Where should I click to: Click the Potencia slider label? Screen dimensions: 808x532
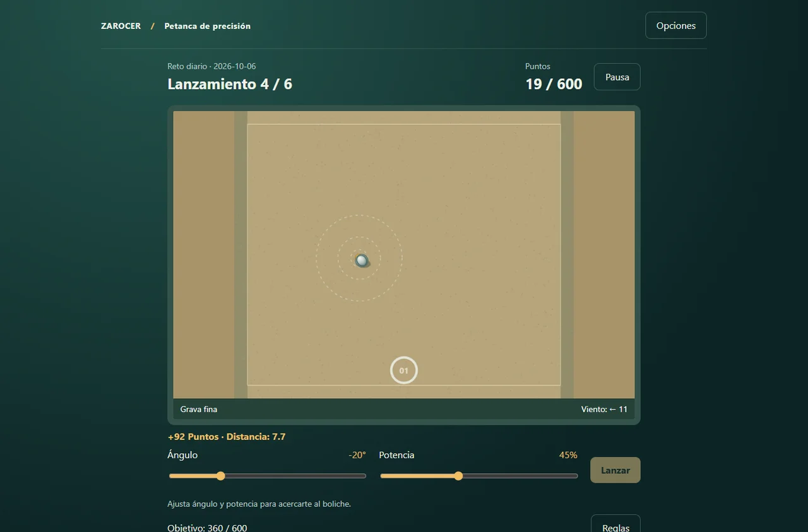coord(396,455)
